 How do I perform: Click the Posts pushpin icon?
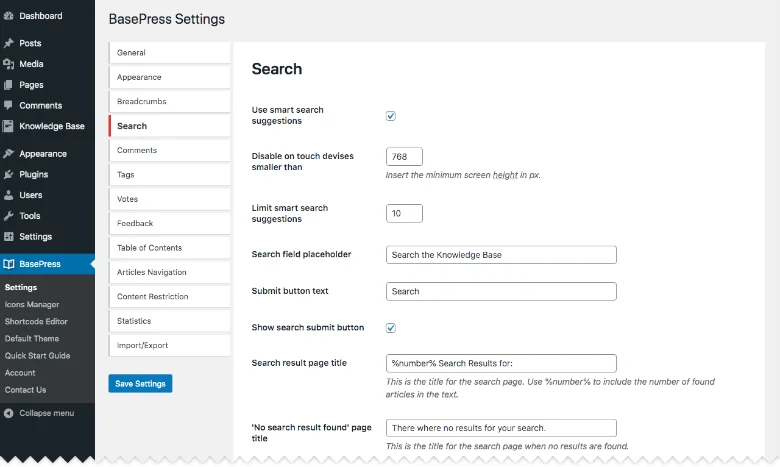click(8, 43)
